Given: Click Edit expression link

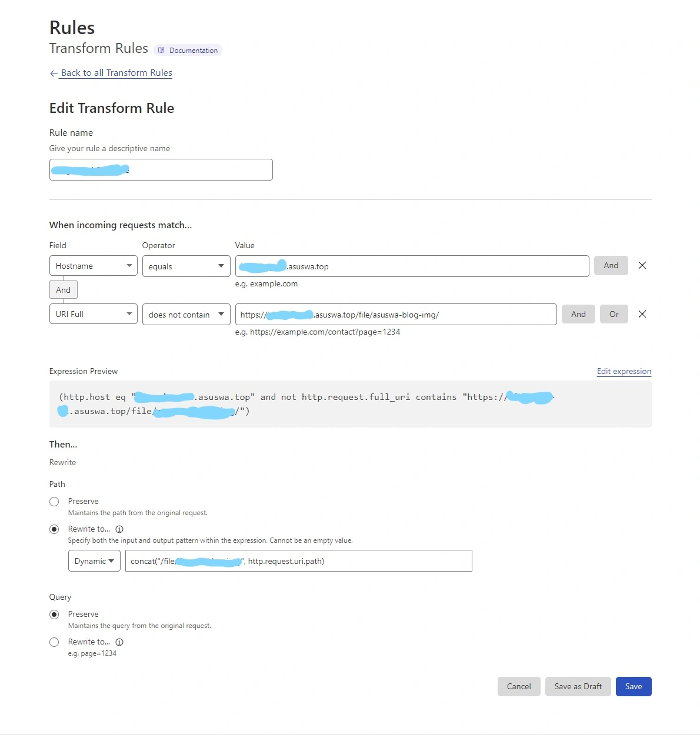Looking at the screenshot, I should click(x=624, y=372).
